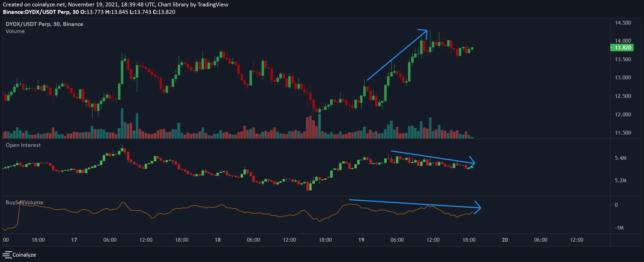
Task: Click the date 17 on time axis
Action: click(x=74, y=240)
